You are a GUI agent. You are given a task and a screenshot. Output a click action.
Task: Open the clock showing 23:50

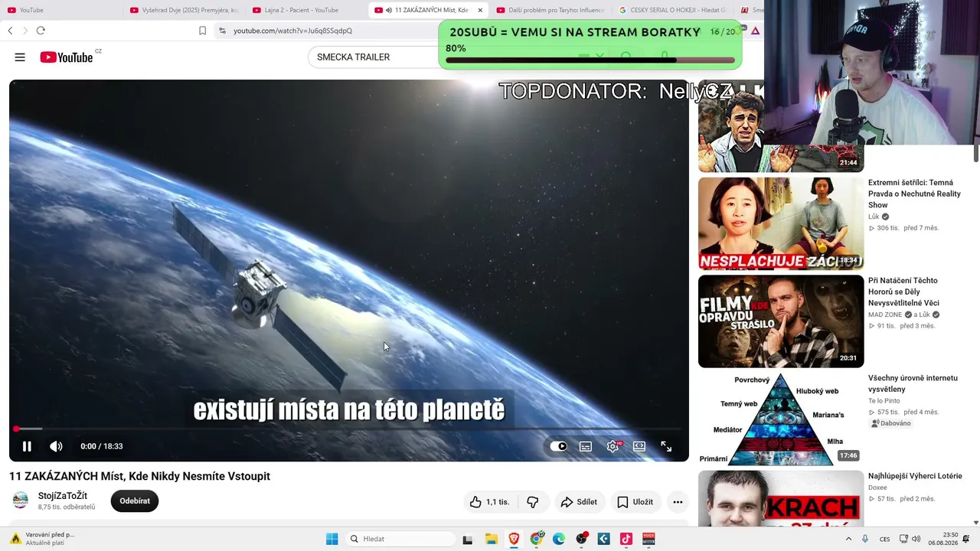pos(943,539)
